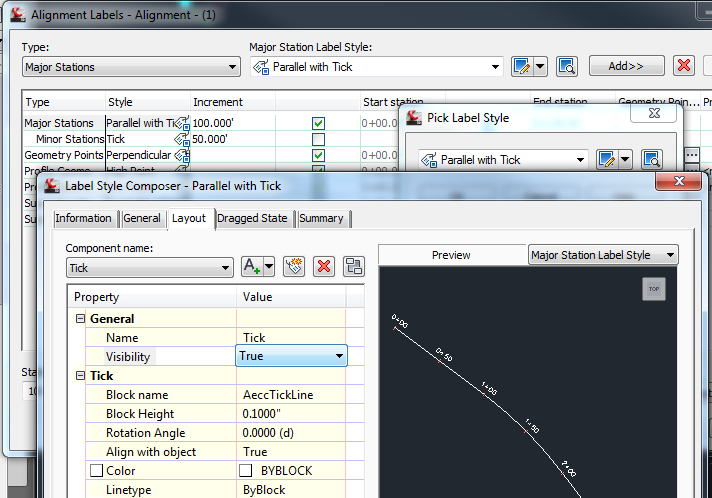The width and height of the screenshot is (712, 498).
Task: Toggle checkbox beside Color property
Action: [x=96, y=471]
